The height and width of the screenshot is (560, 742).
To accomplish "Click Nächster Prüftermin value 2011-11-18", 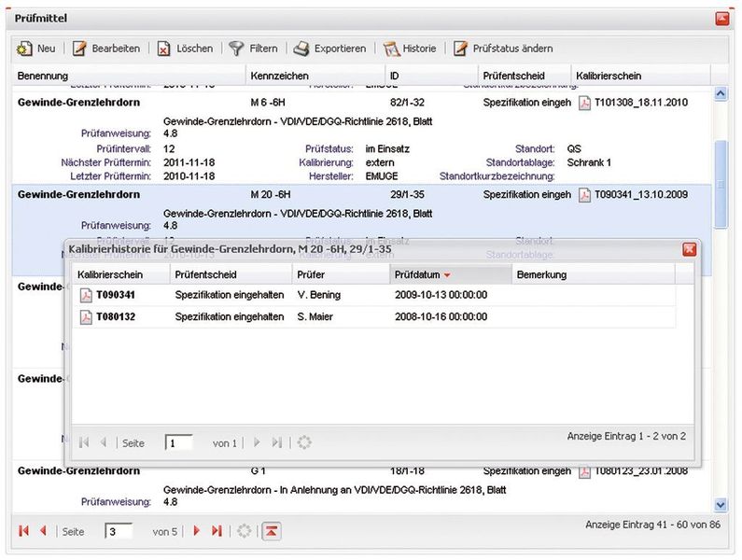I will coord(189,162).
